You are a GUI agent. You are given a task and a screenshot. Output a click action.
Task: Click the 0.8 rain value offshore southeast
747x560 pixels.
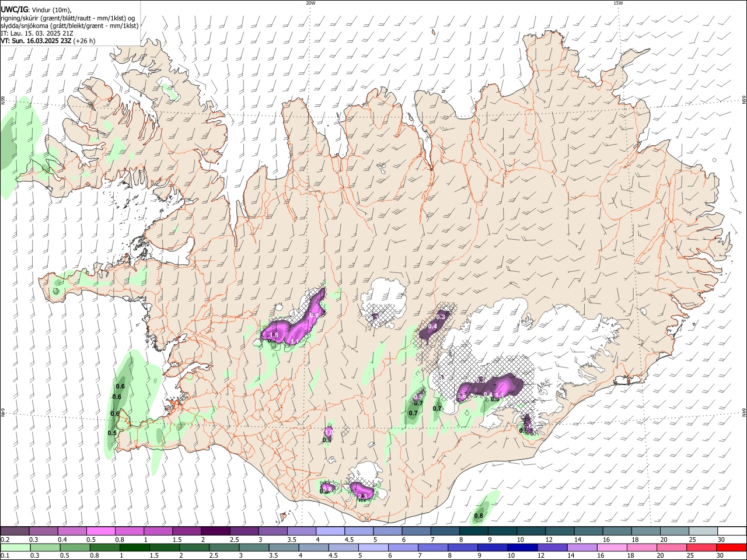pos(479,516)
